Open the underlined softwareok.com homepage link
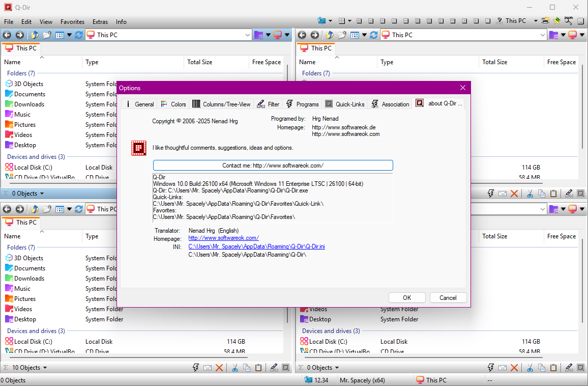The image size is (588, 386). click(x=223, y=238)
